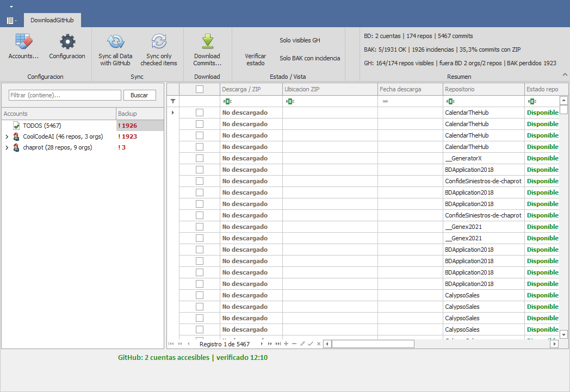The image size is (570, 392).
Task: Click vertical scrollbar up arrow
Action: click(563, 100)
